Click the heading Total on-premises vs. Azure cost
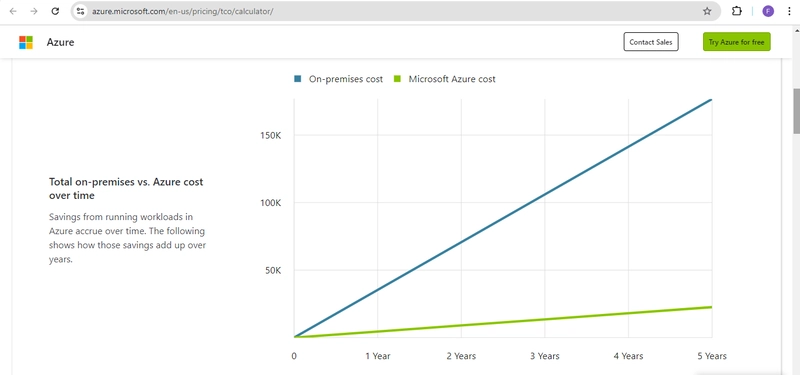This screenshot has width=800, height=375. coord(126,188)
